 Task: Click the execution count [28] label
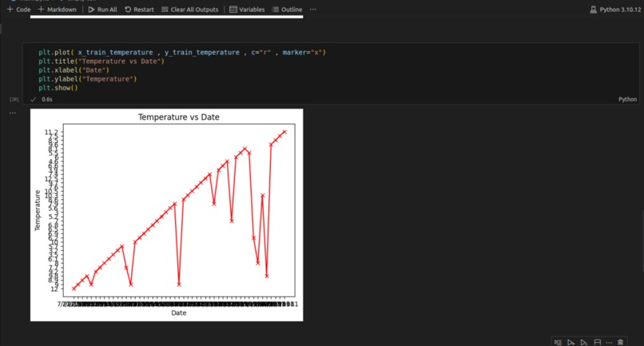tap(14, 99)
